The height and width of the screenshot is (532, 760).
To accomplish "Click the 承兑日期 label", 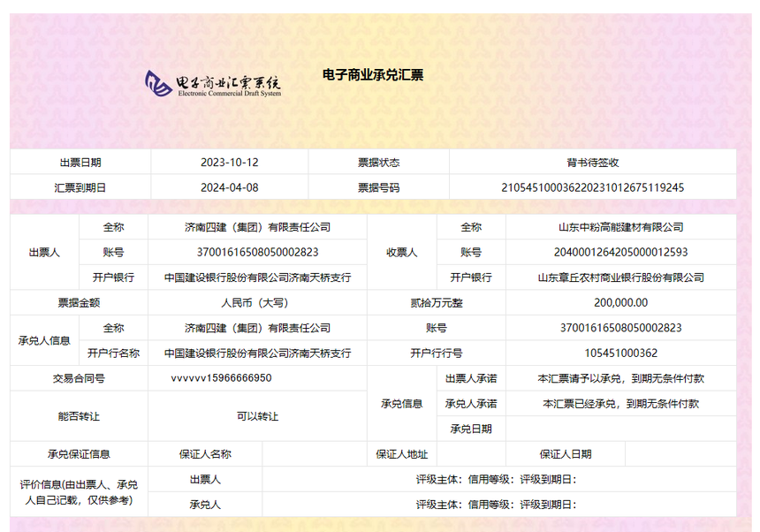I will (x=471, y=429).
